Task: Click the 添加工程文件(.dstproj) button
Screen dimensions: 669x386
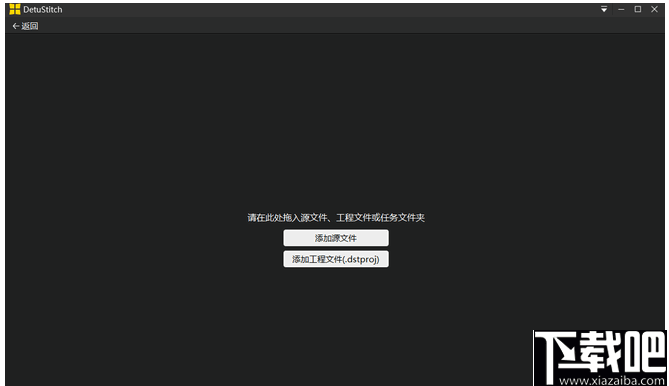Action: tap(336, 259)
